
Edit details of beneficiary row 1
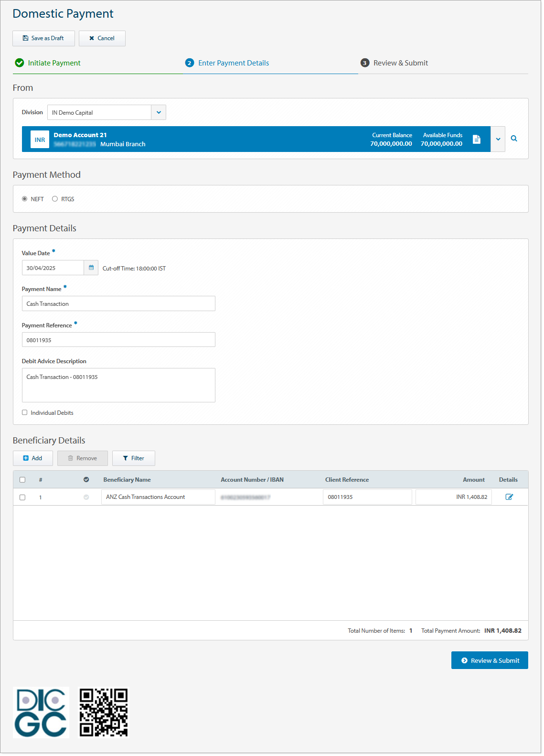pos(509,497)
